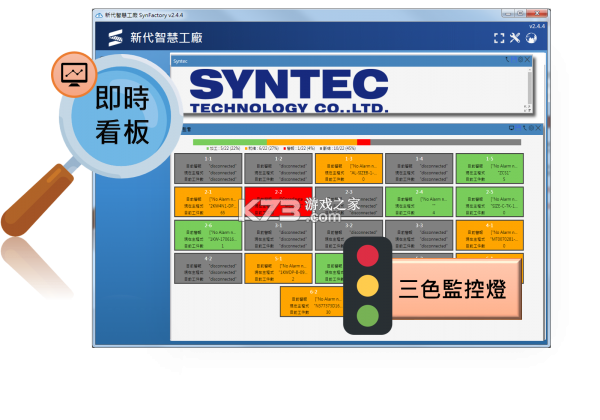Click the blue save icon in the monitoring panel
600x420 pixels.
point(518,128)
